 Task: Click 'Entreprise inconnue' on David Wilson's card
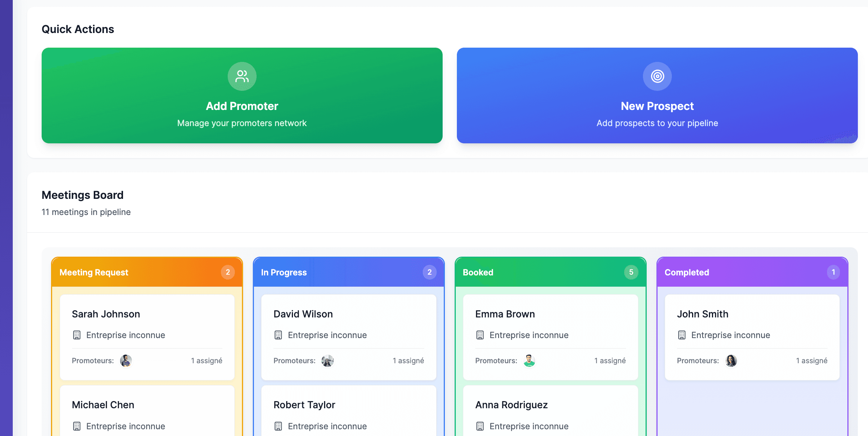(327, 335)
